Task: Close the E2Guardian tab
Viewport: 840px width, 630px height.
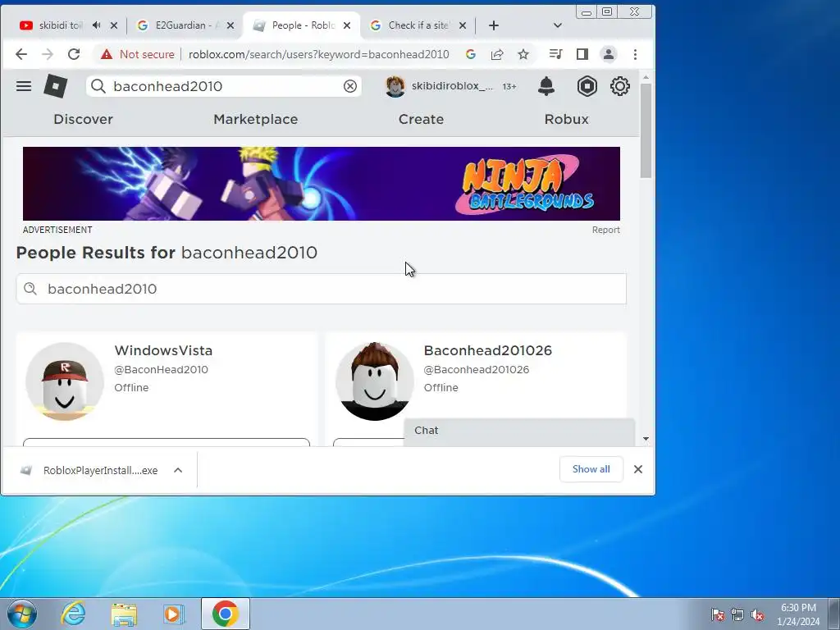Action: 230,25
